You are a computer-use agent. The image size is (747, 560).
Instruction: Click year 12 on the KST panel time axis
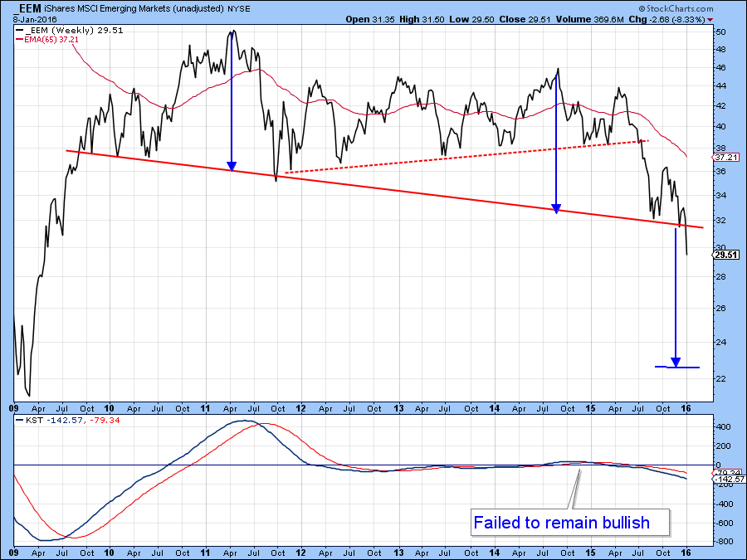301,553
